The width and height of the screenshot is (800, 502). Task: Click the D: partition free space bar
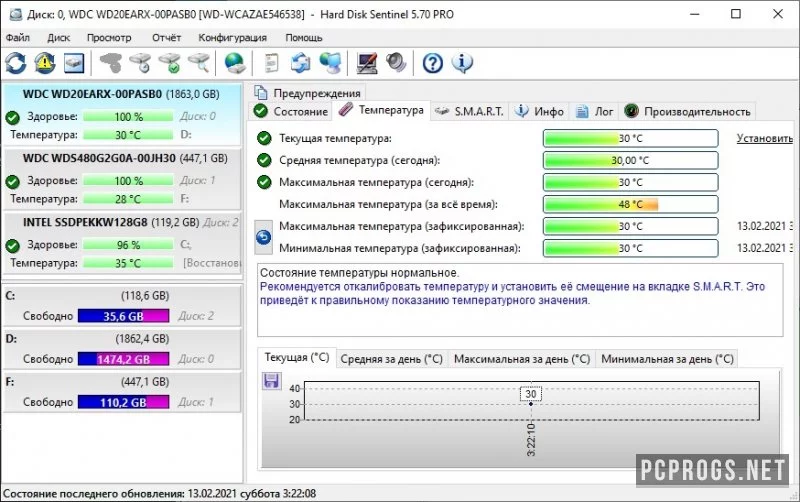(x=123, y=359)
